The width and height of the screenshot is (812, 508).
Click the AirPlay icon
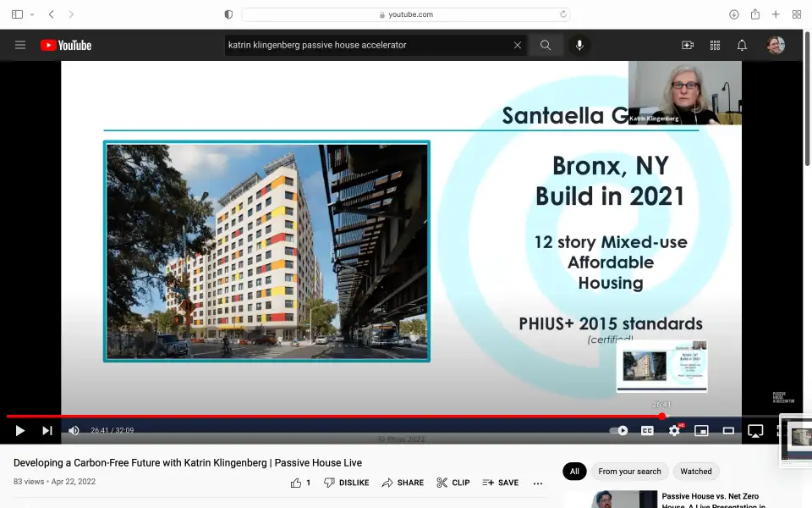[755, 430]
